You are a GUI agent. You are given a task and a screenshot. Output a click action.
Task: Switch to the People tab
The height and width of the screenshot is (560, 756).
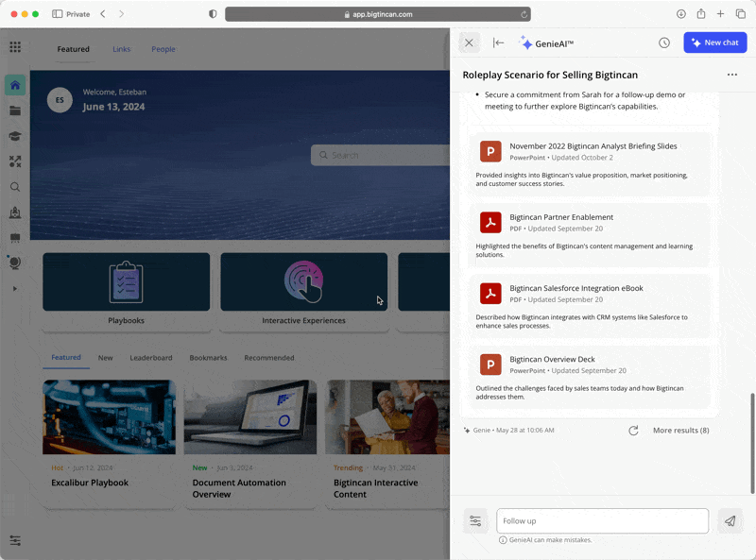coord(163,49)
